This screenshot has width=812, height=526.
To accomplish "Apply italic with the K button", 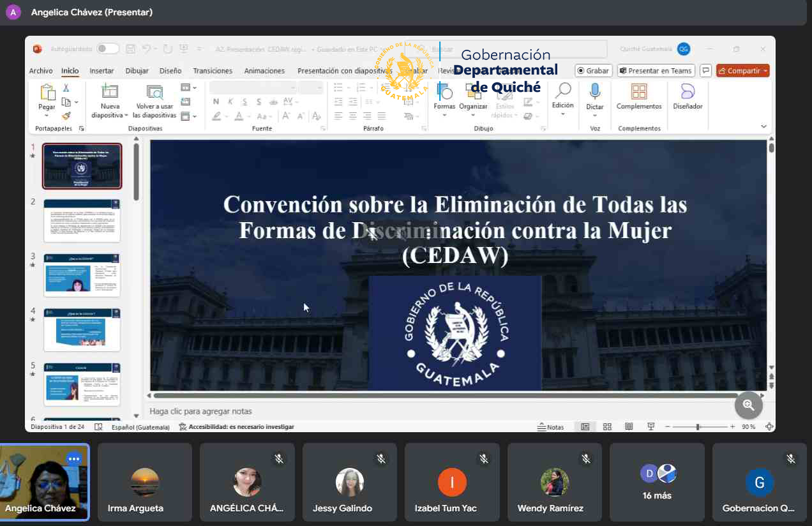I will [x=230, y=101].
